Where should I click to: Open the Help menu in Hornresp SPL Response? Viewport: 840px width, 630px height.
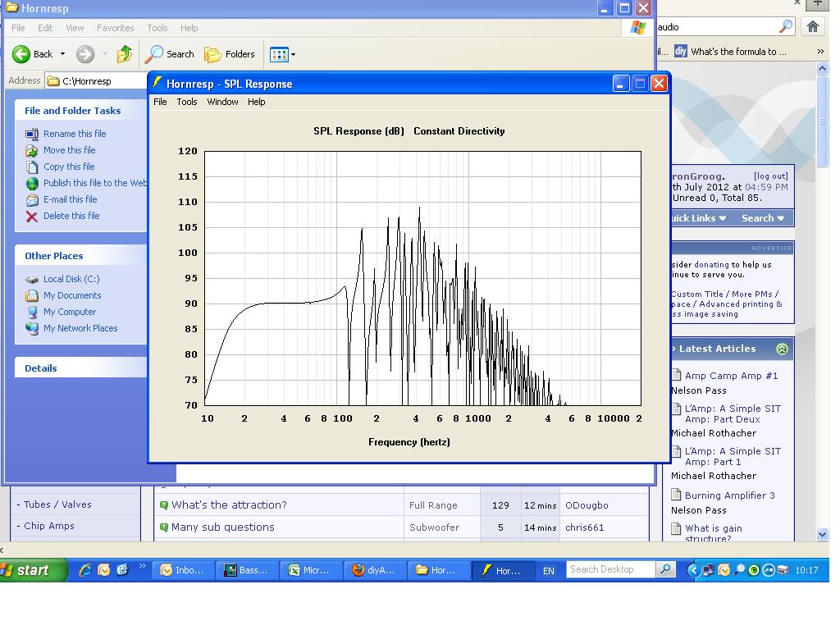[256, 102]
